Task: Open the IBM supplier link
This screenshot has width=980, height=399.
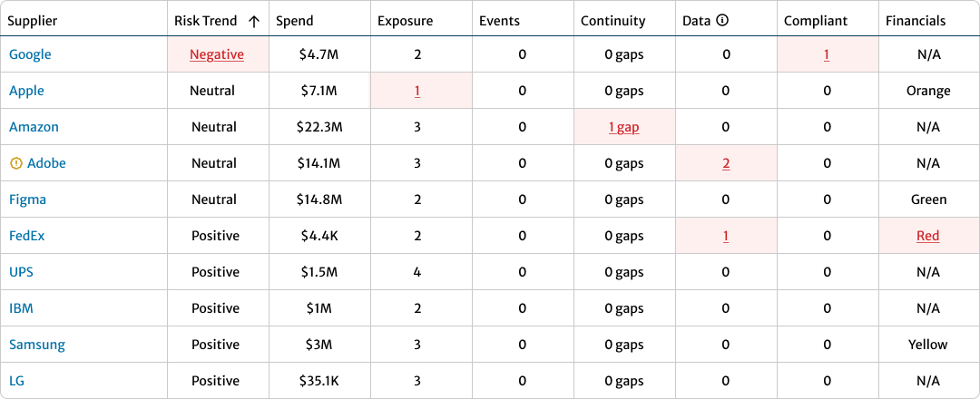Action: tap(21, 307)
